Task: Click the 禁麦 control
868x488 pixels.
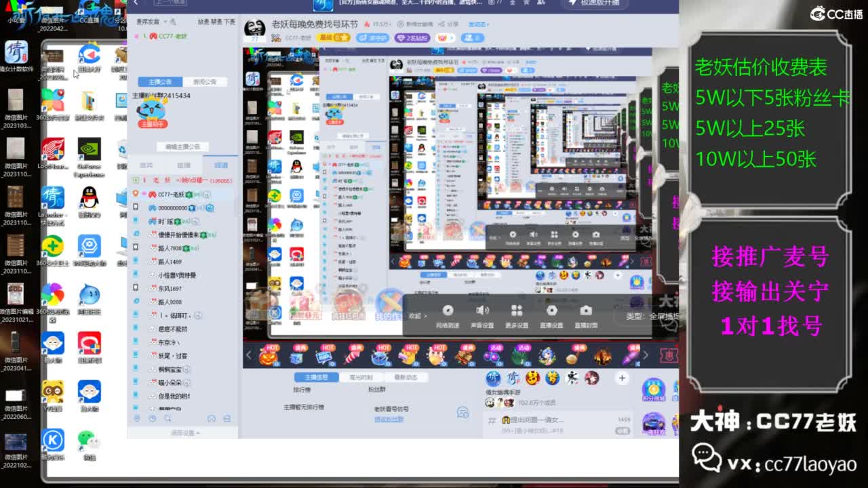Action: click(x=216, y=22)
